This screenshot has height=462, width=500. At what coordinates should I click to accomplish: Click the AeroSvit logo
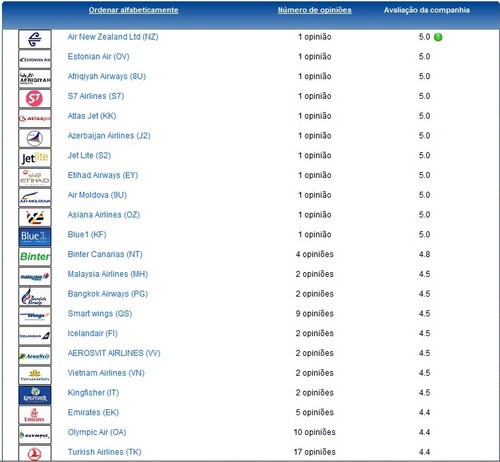coord(35,356)
